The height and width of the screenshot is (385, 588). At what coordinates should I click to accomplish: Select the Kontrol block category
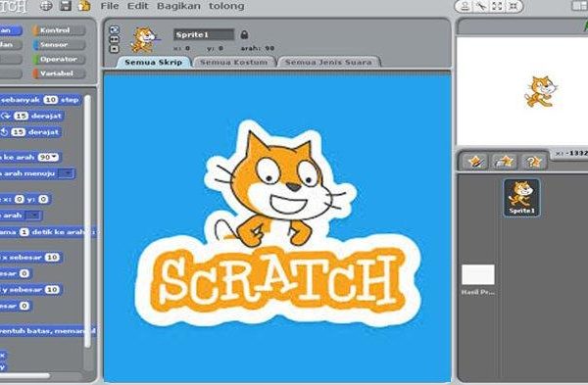click(59, 30)
